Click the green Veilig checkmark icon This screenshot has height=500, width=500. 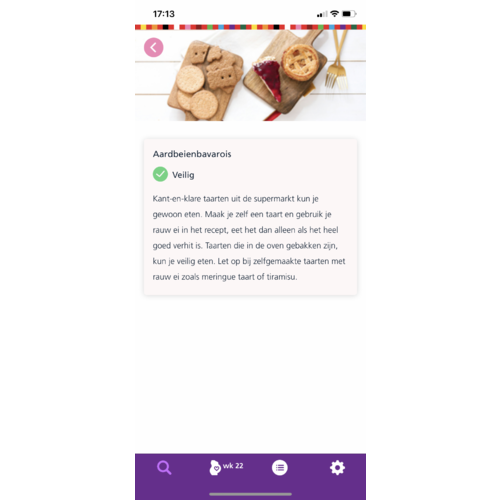point(160,174)
